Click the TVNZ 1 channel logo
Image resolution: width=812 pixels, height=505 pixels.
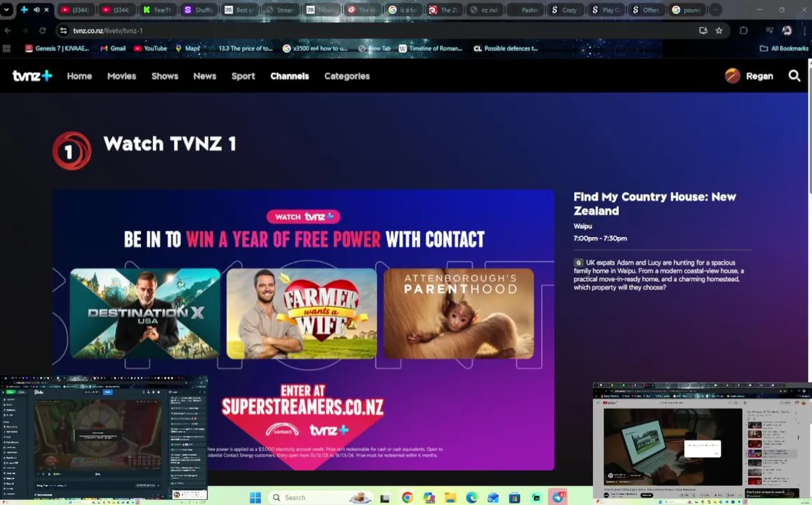click(72, 151)
